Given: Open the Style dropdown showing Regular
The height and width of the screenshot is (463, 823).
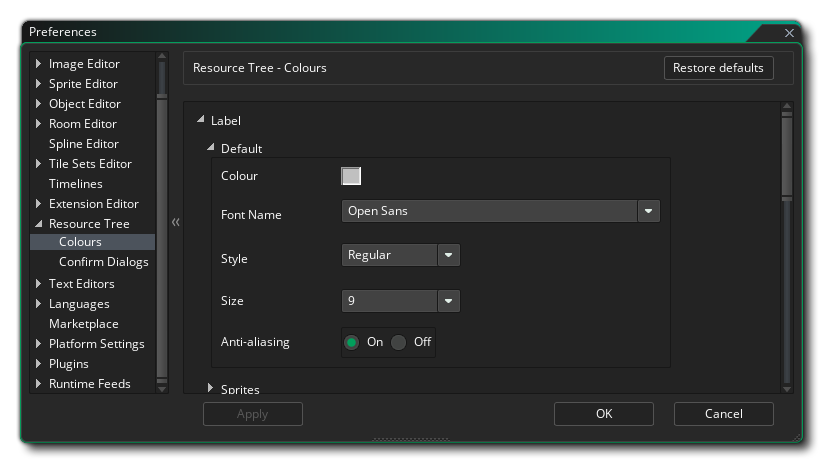Looking at the screenshot, I should tap(448, 255).
